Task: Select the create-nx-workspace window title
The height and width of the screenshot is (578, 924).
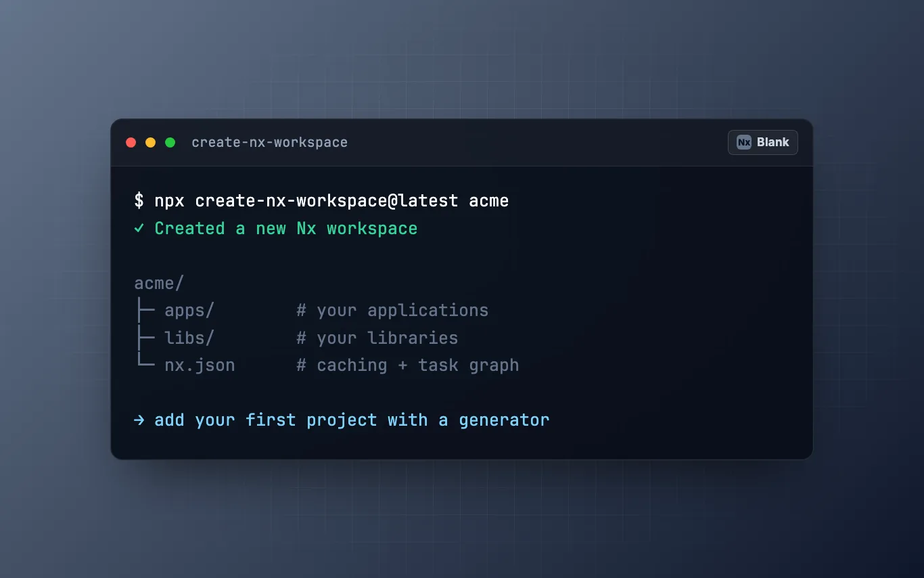Action: click(269, 143)
